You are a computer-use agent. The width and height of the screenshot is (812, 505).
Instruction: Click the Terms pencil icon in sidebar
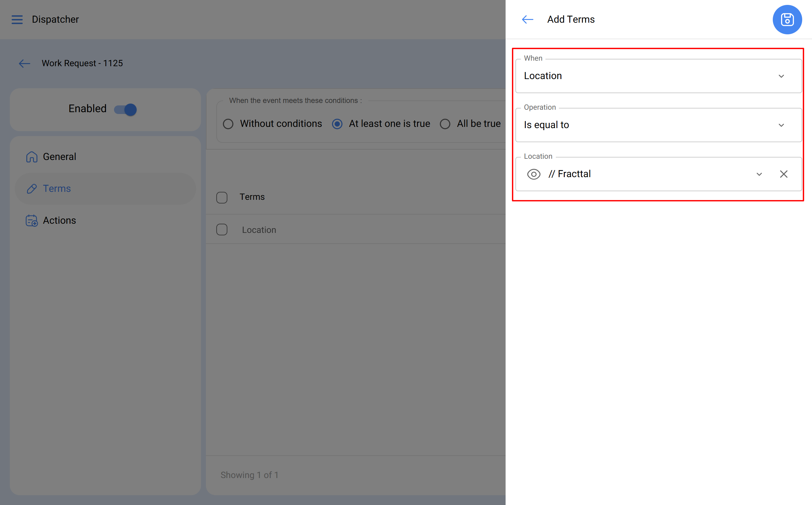tap(32, 189)
